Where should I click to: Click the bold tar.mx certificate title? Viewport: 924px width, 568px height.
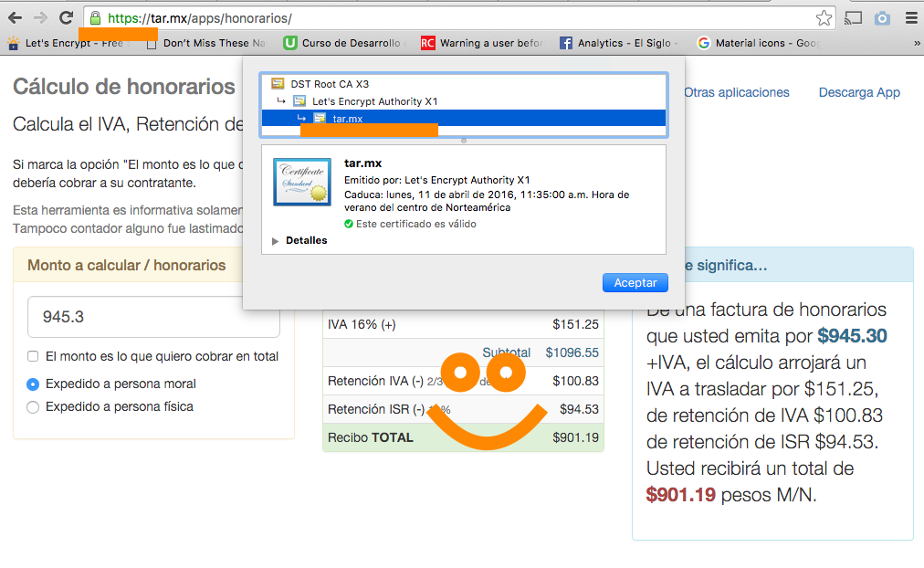click(363, 163)
